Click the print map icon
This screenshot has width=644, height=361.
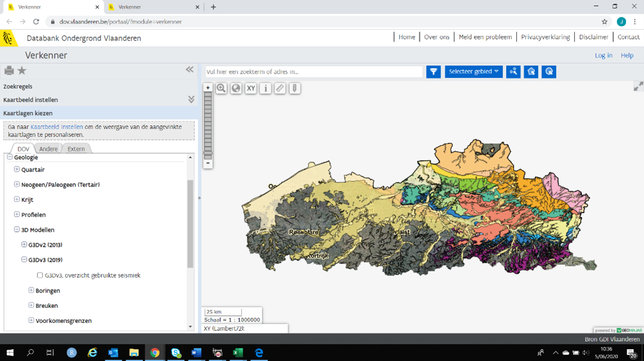[9, 70]
